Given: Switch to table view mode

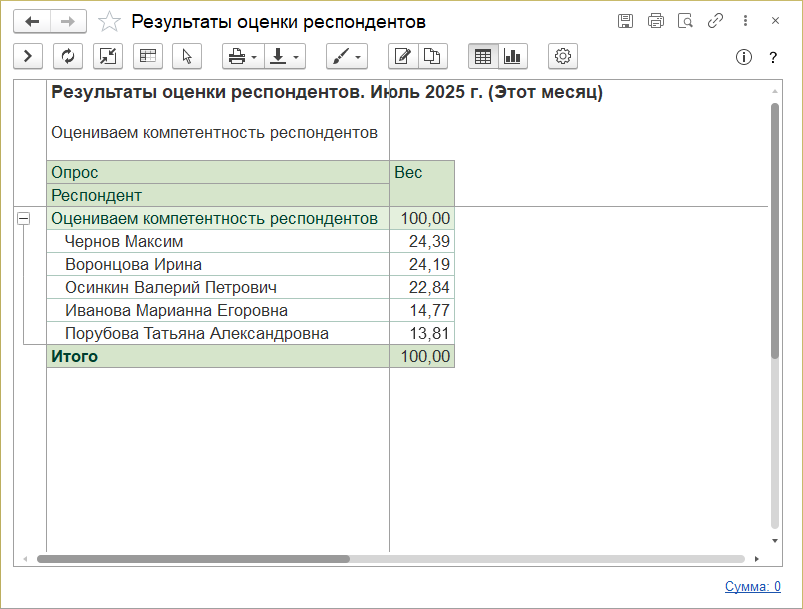Looking at the screenshot, I should point(483,57).
